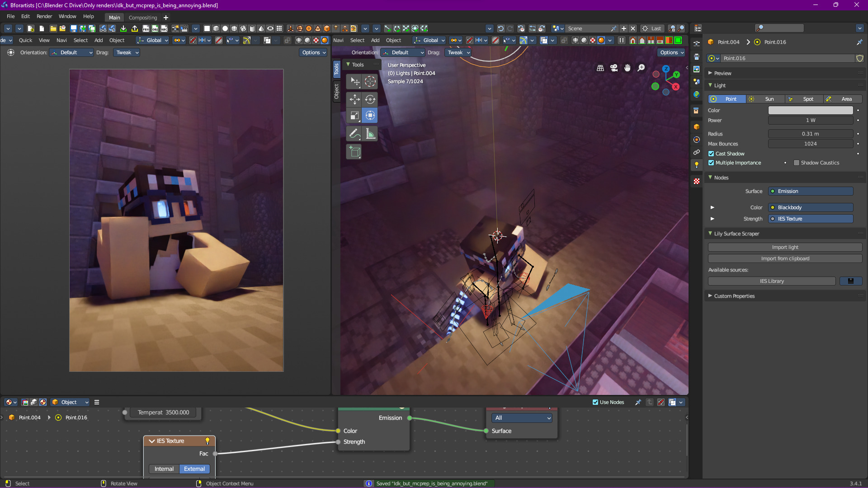Toggle orthographic grid view icon
The width and height of the screenshot is (868, 488).
click(600, 68)
